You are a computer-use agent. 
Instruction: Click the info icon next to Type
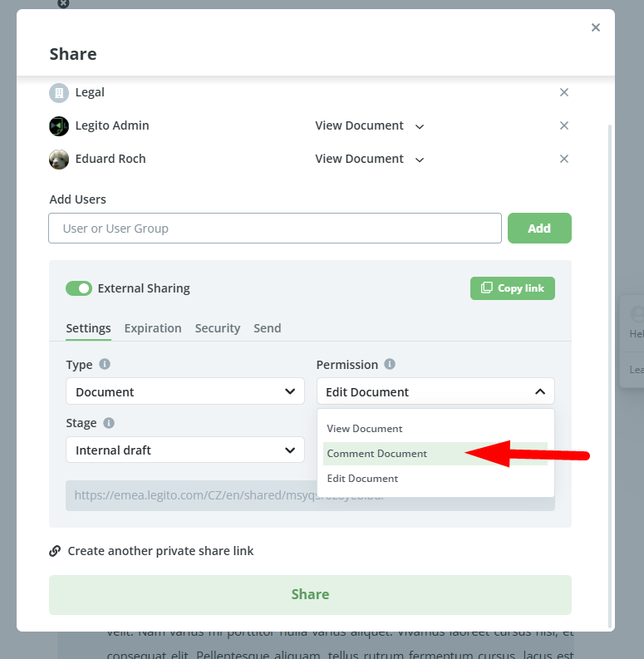pos(105,364)
